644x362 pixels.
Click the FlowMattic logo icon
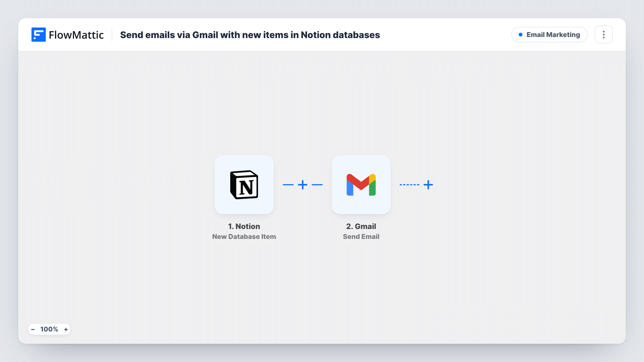click(38, 35)
